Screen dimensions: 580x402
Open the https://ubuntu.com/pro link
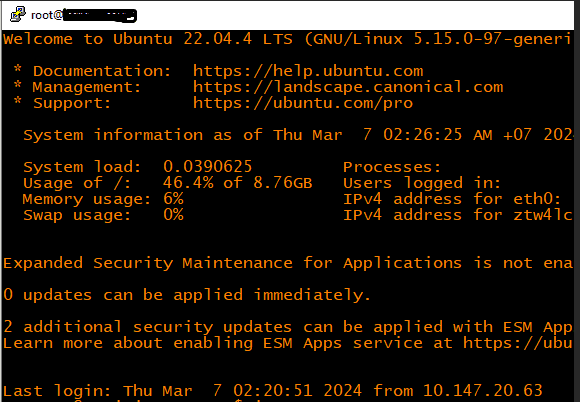tap(303, 103)
